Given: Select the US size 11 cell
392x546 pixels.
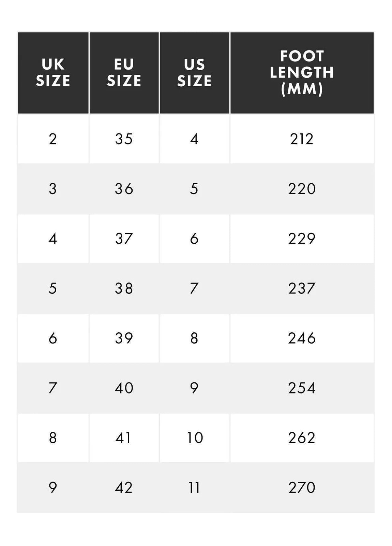Looking at the screenshot, I should pos(194,488).
